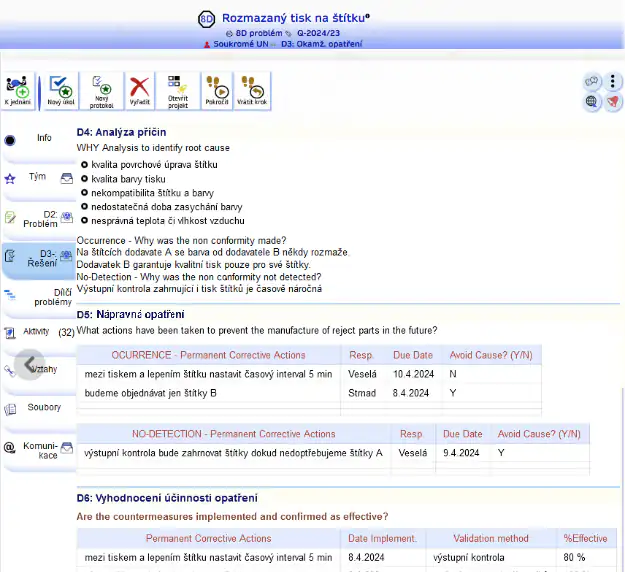This screenshot has width=625, height=572.
Task: Revert a step with Vrátit krok
Action: coord(253,90)
